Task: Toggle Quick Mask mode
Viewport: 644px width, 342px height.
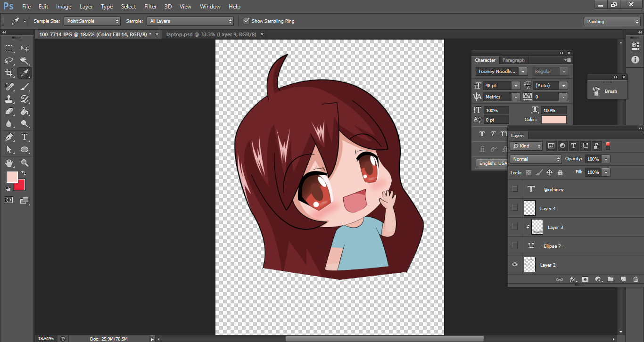Action: [x=9, y=200]
